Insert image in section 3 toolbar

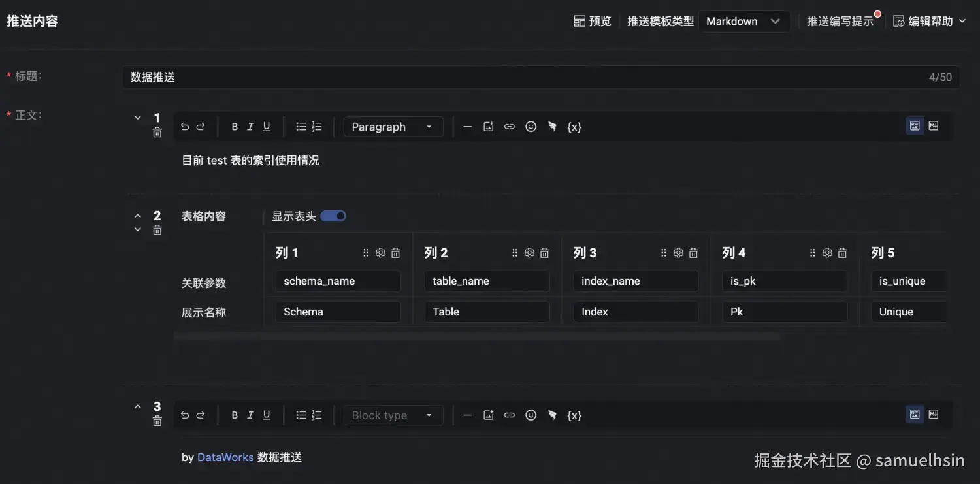(x=488, y=415)
